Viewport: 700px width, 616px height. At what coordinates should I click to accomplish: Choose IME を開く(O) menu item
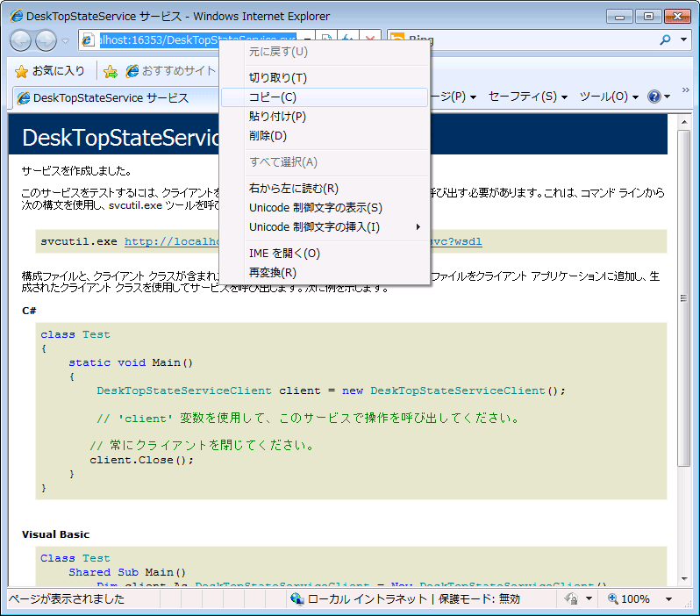pos(325,254)
